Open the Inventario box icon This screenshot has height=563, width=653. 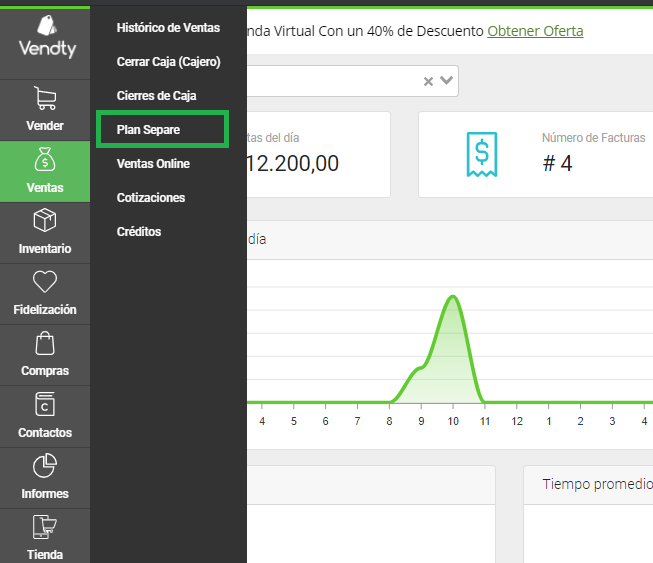45,220
